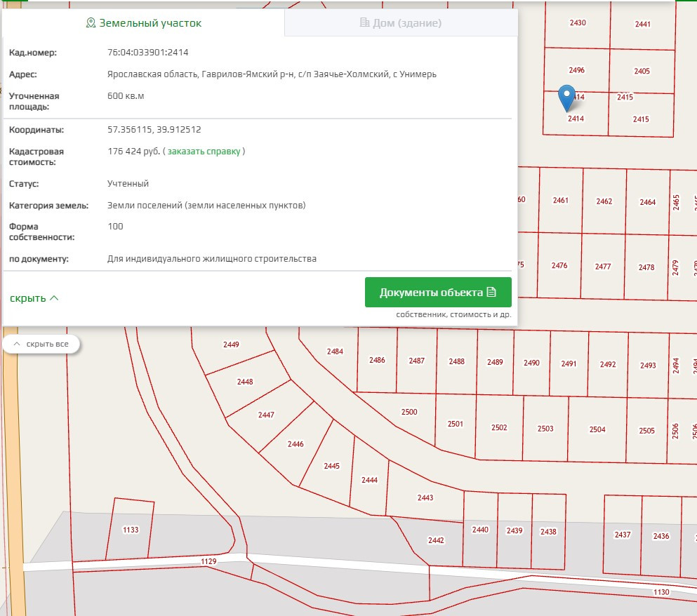Click the cadastral number 76:04:033901:2414
The image size is (697, 616).
point(147,53)
